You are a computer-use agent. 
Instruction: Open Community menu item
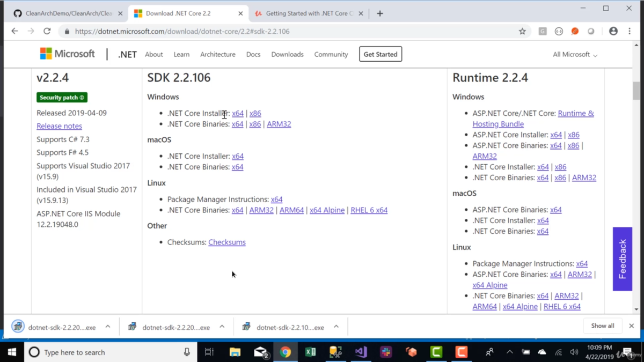tap(331, 54)
